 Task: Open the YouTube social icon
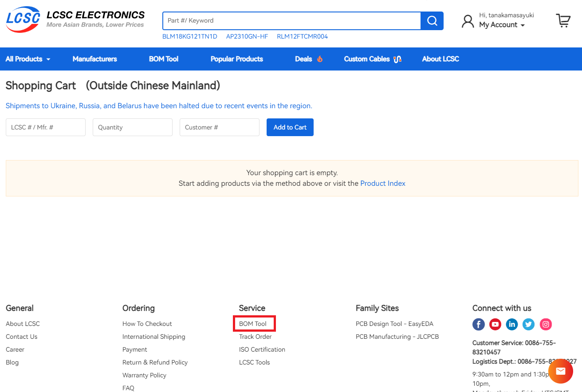(495, 324)
